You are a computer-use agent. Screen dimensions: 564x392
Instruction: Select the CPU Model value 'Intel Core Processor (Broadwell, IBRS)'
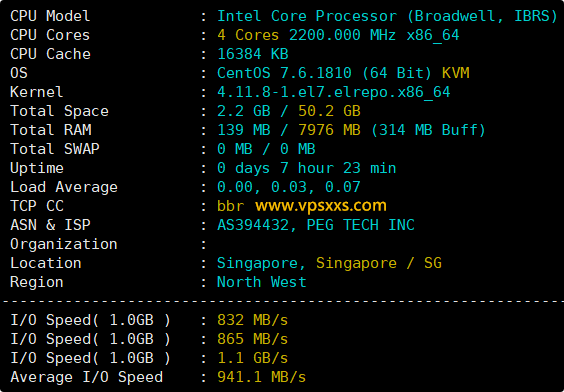pos(387,17)
